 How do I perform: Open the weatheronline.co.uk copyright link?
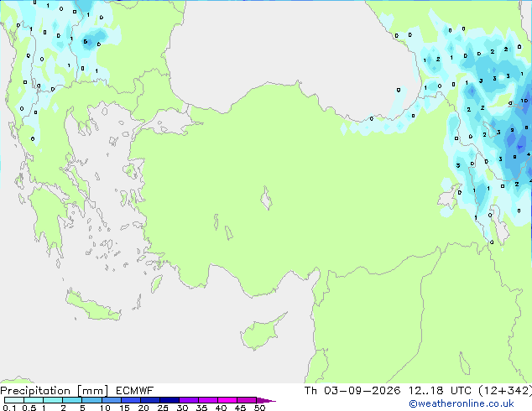pos(462,403)
